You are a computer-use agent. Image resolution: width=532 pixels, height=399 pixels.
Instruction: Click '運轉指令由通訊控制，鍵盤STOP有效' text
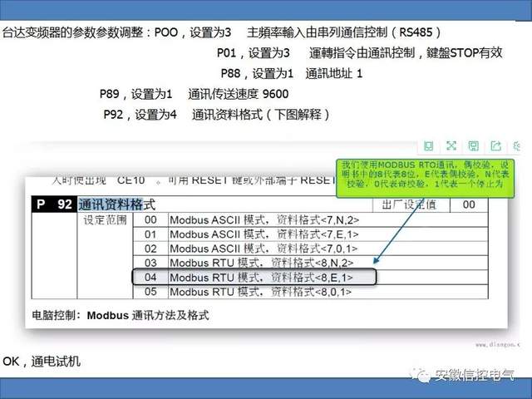click(406, 53)
